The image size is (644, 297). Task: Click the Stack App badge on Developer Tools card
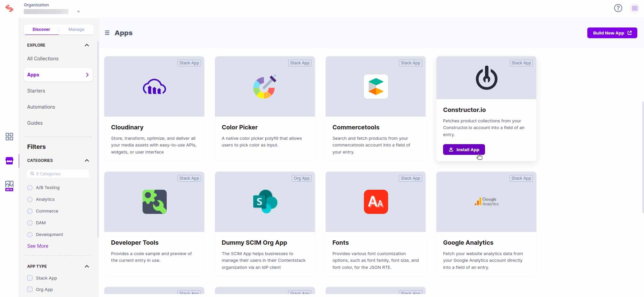[x=189, y=178]
